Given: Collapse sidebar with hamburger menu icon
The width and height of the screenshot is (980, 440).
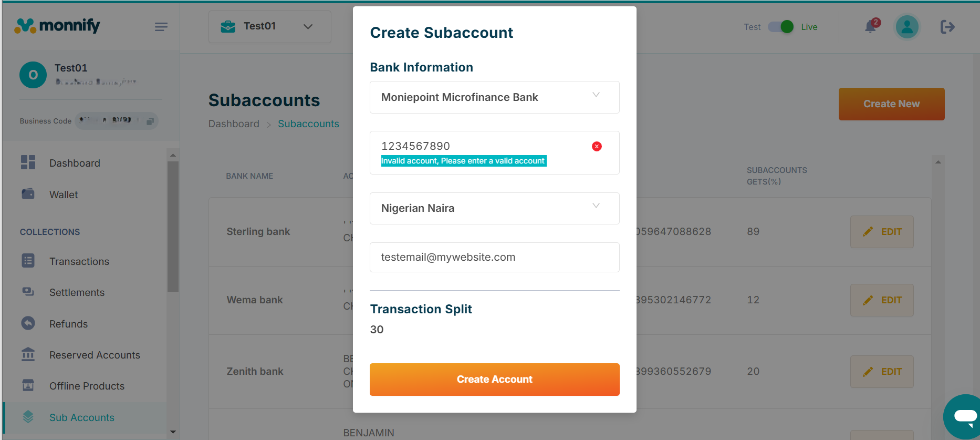Looking at the screenshot, I should (x=161, y=27).
